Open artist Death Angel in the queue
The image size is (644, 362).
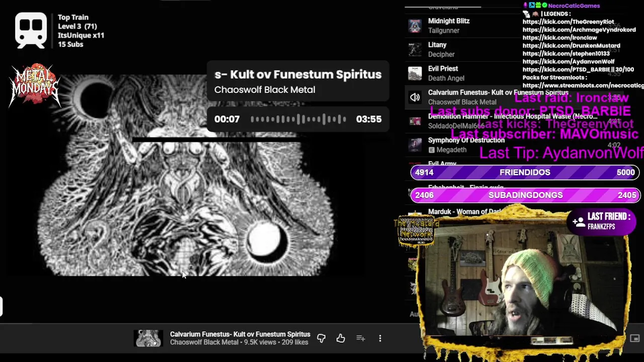pos(446,78)
